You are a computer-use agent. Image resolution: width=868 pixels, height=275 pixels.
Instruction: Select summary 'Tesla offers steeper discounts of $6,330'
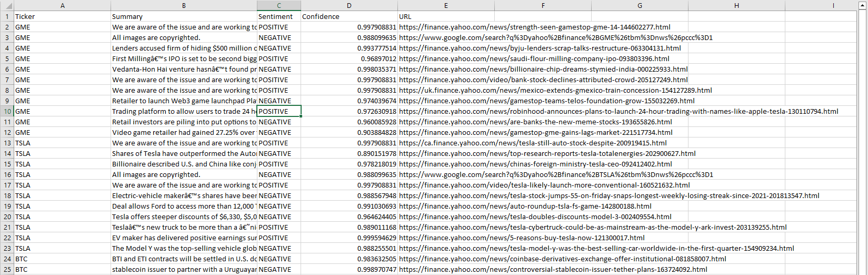(x=184, y=217)
